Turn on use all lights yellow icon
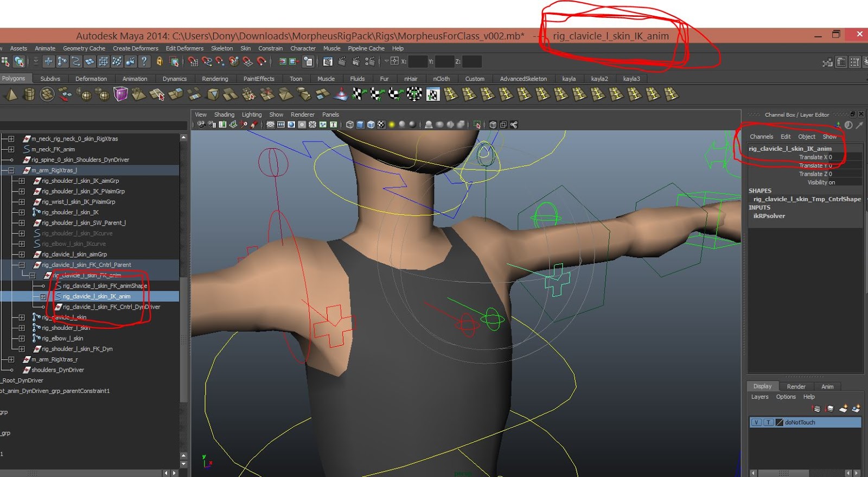Image resolution: width=868 pixels, height=477 pixels. [392, 125]
